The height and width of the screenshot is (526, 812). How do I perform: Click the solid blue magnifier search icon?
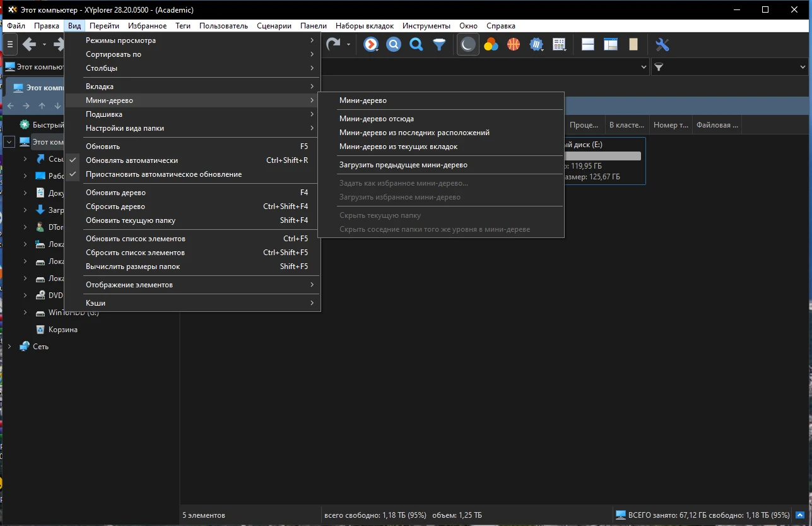(416, 44)
